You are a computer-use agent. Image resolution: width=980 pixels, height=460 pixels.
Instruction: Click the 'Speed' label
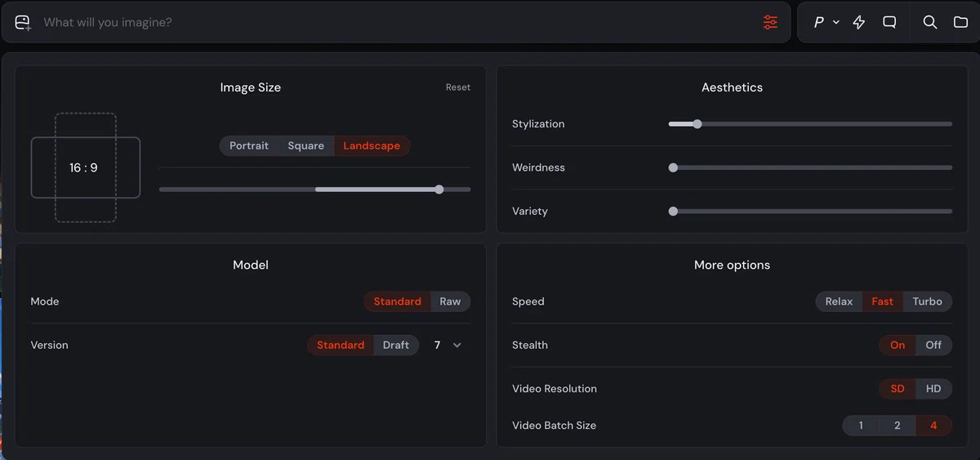pos(528,301)
